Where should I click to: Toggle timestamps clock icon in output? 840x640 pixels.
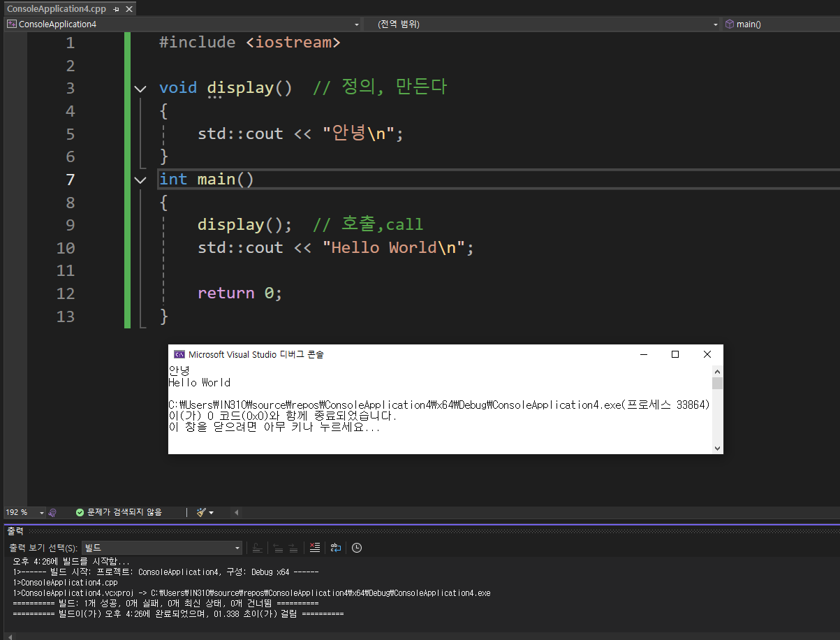(357, 548)
